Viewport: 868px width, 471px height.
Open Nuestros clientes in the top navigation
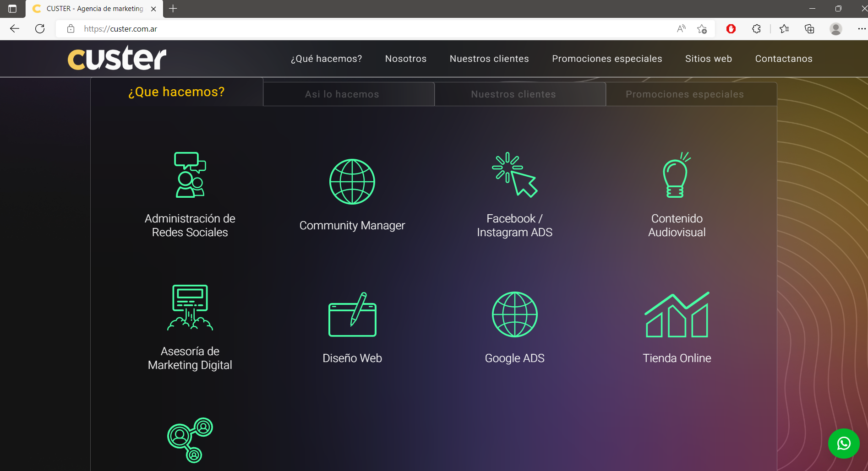[x=489, y=59]
